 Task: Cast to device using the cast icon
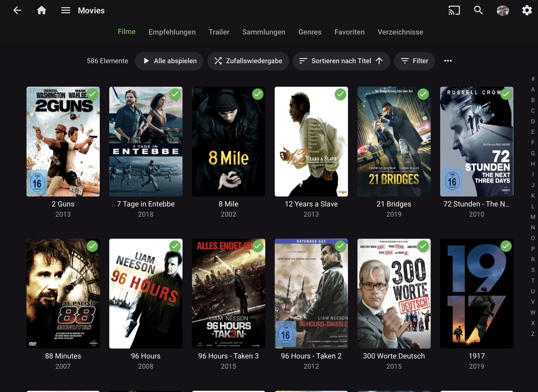pyautogui.click(x=454, y=10)
